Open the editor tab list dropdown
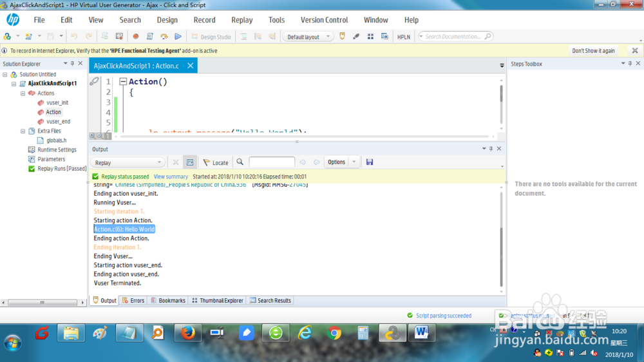Image resolution: width=644 pixels, height=362 pixels. click(x=502, y=66)
